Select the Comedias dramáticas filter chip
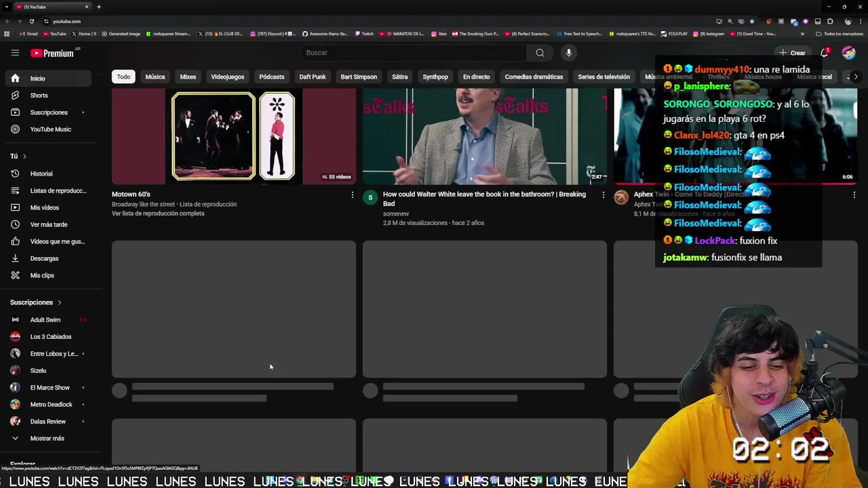Image resolution: width=868 pixels, height=488 pixels. [534, 77]
